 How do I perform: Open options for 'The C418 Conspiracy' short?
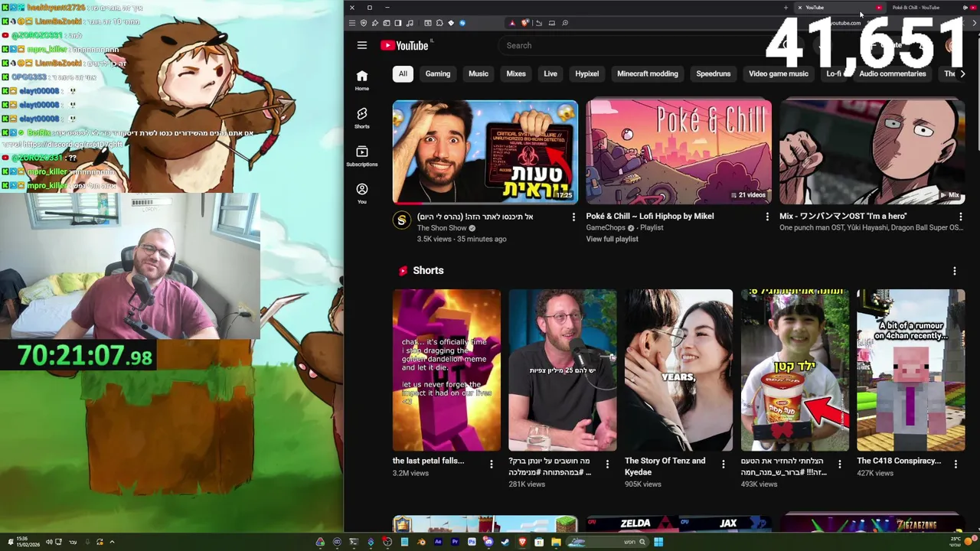(x=955, y=464)
